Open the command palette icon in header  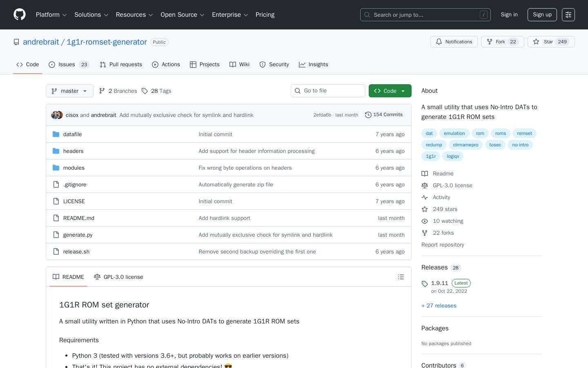coord(568,15)
